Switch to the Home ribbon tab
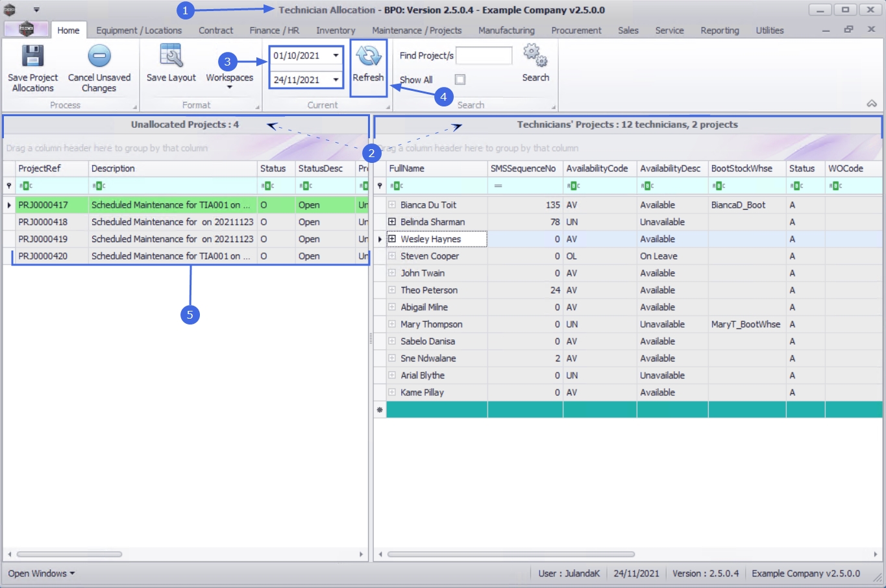This screenshot has height=588, width=886. [68, 31]
